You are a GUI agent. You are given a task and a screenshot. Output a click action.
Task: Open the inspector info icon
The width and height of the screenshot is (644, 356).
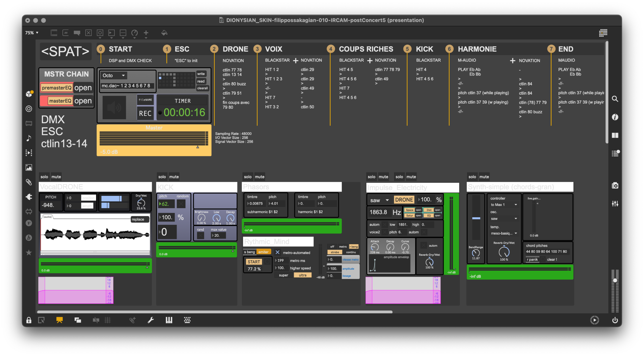(x=615, y=117)
